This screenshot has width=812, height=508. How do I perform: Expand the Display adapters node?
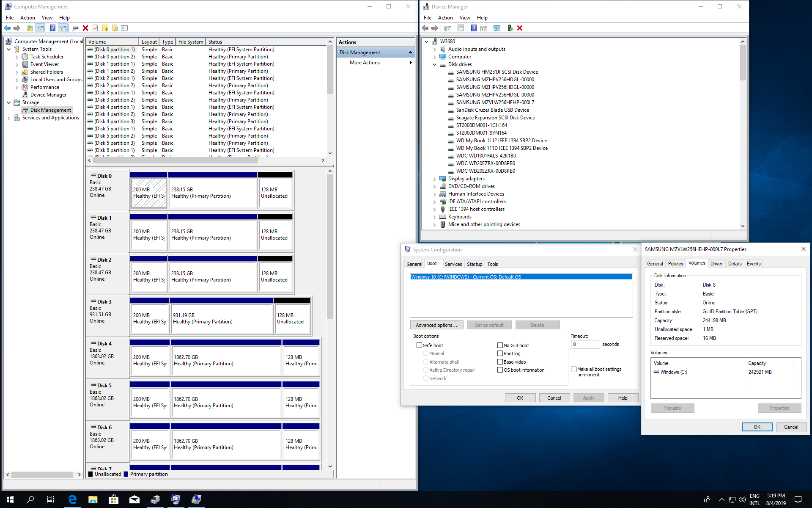(435, 179)
